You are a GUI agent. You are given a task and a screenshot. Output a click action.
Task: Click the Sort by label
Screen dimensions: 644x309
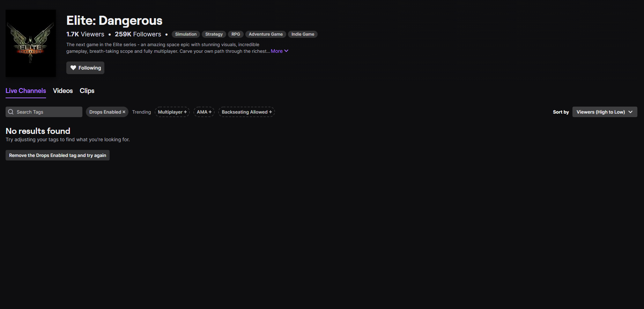tap(561, 112)
